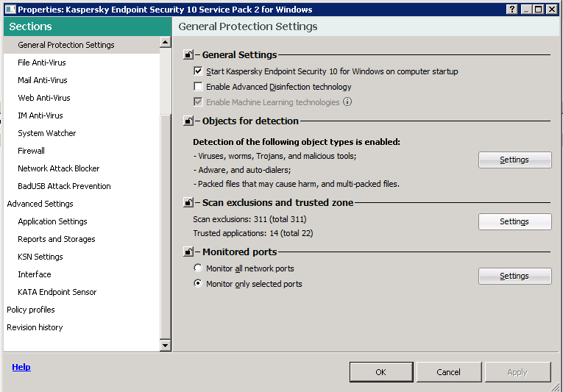
Task: Click the info icon beside Machine Learning technologies
Action: click(347, 102)
